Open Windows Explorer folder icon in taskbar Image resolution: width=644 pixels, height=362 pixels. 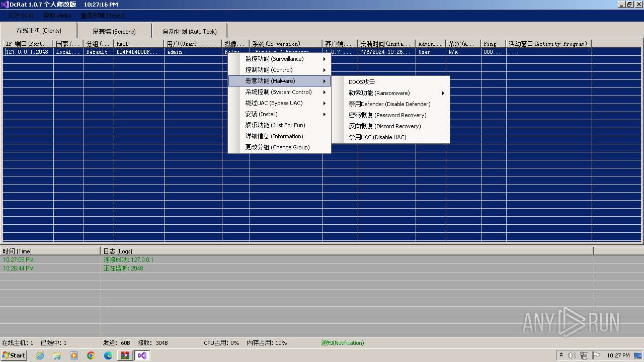(57, 355)
